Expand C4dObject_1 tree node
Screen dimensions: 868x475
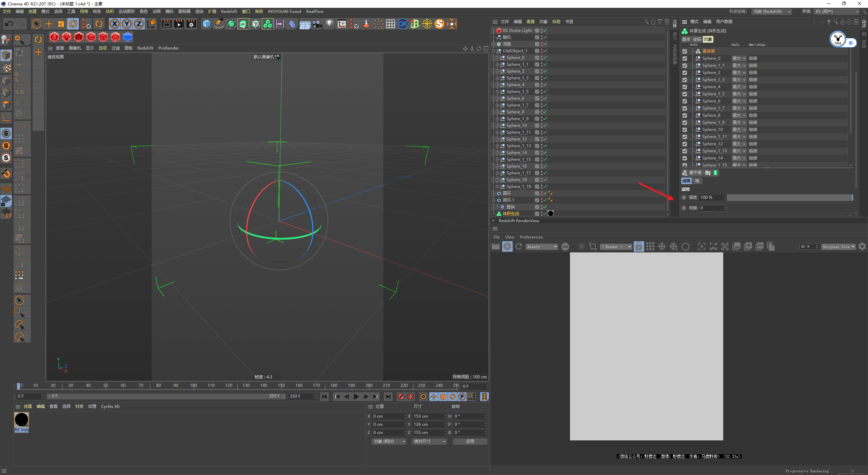(x=494, y=51)
